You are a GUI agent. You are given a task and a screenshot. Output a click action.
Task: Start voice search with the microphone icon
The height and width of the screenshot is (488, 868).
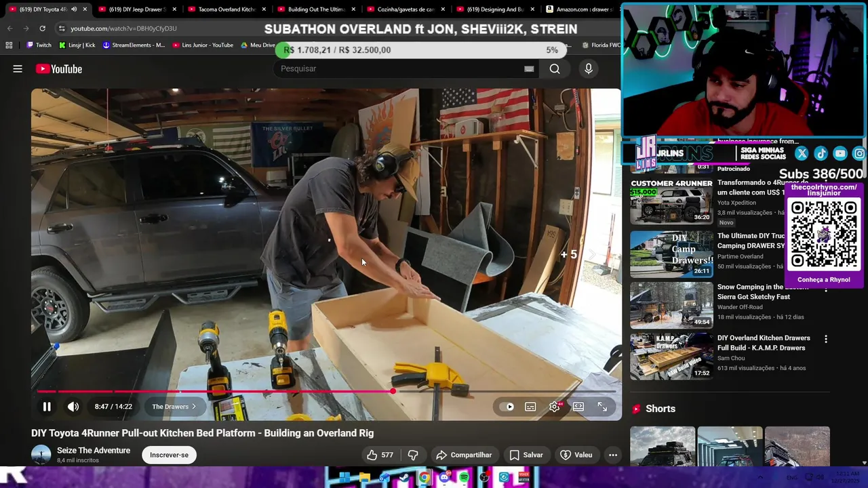coord(589,68)
